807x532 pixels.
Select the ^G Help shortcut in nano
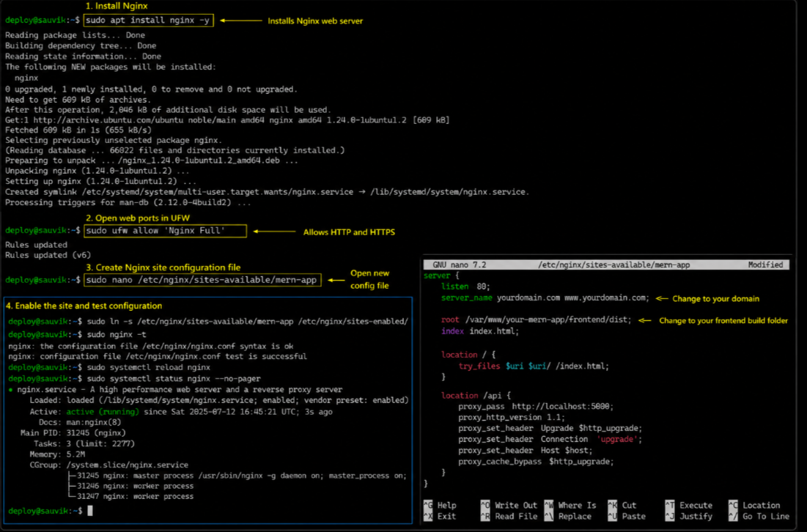click(x=440, y=505)
